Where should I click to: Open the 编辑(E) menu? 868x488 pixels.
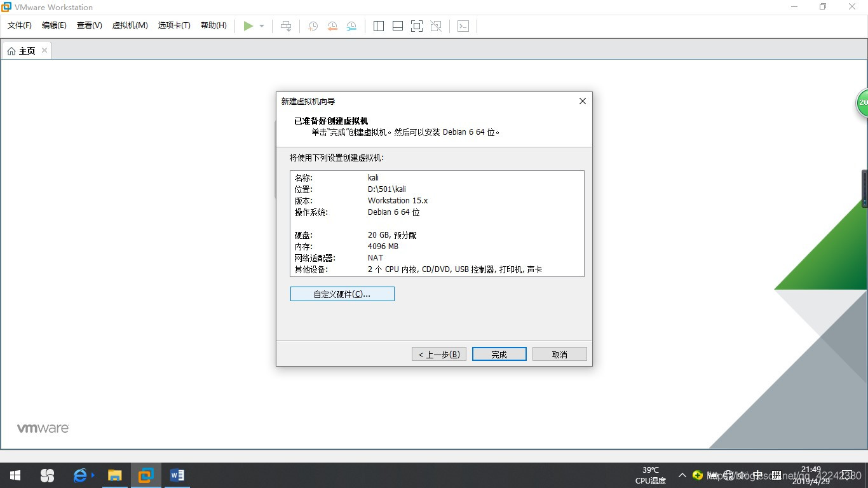click(x=54, y=25)
